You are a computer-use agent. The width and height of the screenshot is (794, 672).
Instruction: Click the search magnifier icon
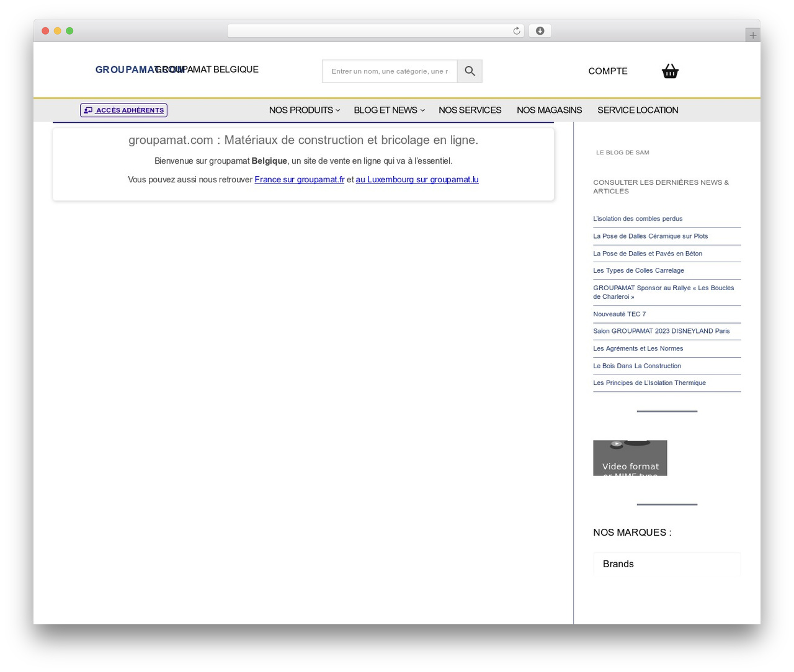470,71
